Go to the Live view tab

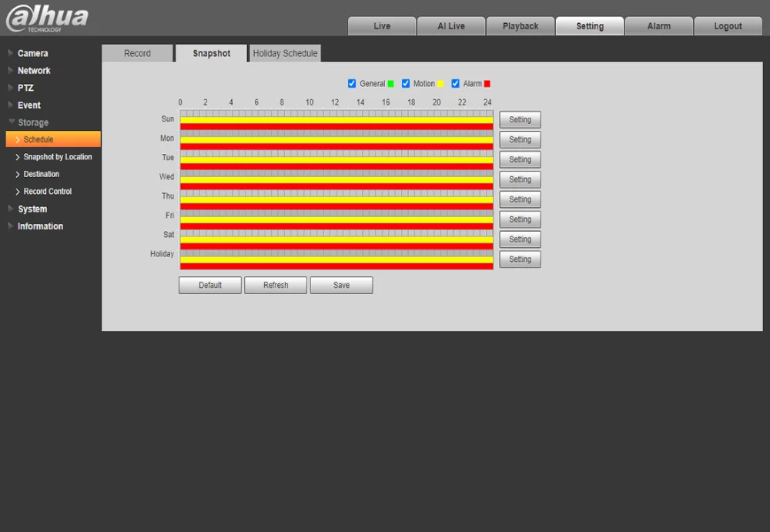382,26
